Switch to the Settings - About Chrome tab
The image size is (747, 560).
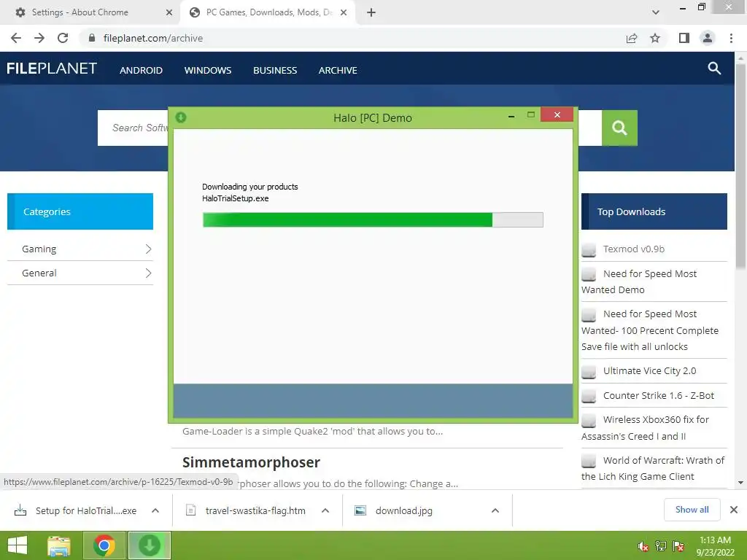(90, 12)
